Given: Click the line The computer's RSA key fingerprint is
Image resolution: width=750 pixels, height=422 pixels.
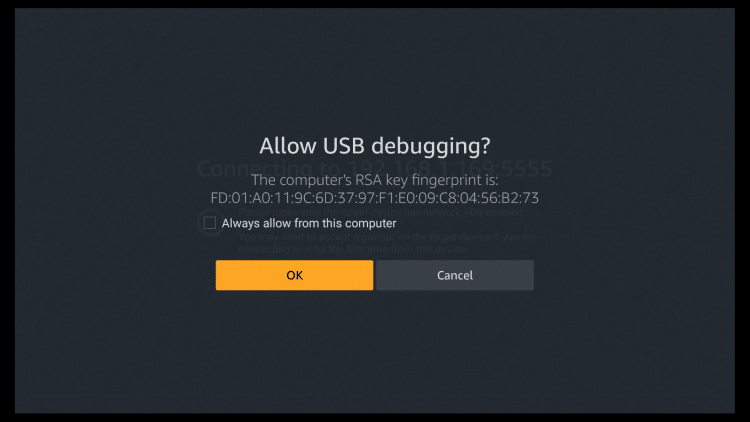Looking at the screenshot, I should click(x=375, y=180).
